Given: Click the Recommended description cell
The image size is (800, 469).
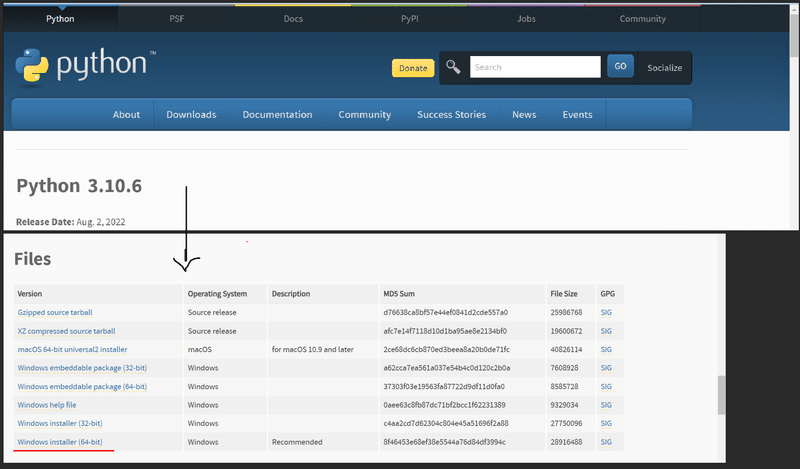Looking at the screenshot, I should [x=297, y=442].
